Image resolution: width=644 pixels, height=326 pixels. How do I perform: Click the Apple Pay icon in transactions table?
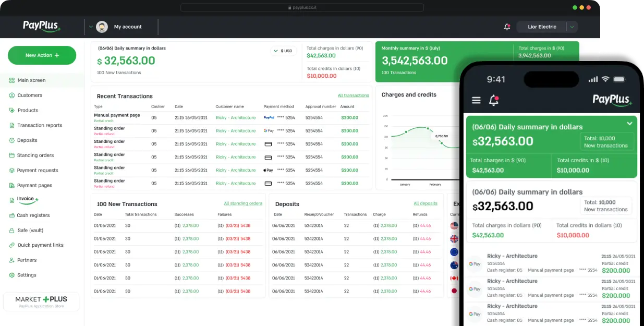pyautogui.click(x=269, y=171)
